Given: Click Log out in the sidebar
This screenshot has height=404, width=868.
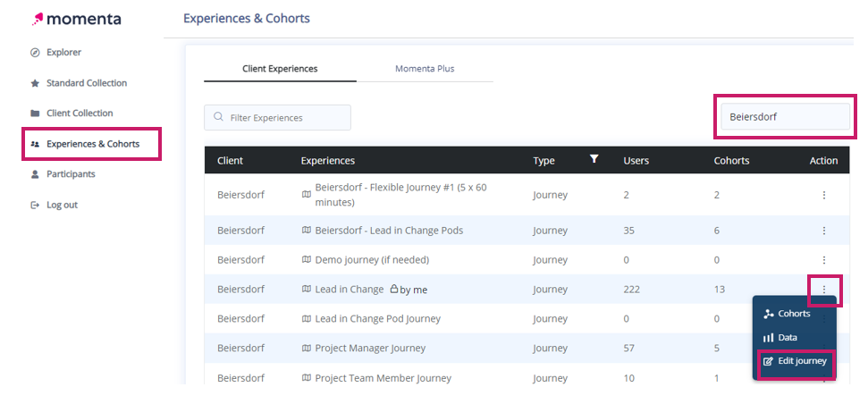Looking at the screenshot, I should [x=62, y=205].
